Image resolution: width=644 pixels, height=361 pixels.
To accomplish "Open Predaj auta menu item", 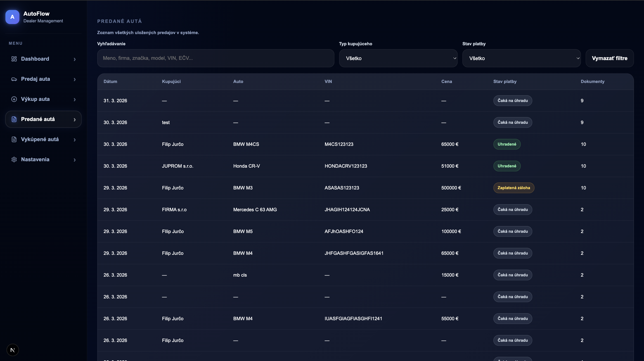I will coord(35,79).
